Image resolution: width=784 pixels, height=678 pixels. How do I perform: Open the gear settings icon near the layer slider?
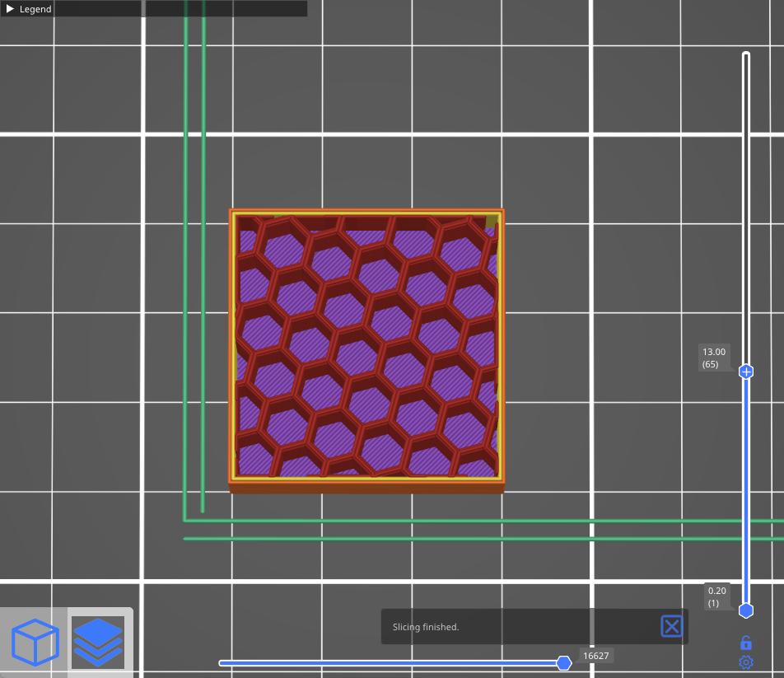745,662
